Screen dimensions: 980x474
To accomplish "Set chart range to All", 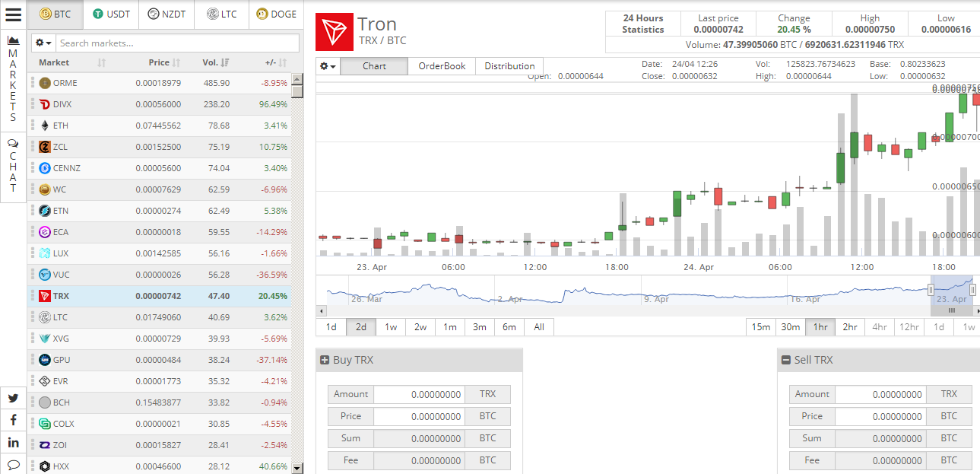I will [539, 327].
